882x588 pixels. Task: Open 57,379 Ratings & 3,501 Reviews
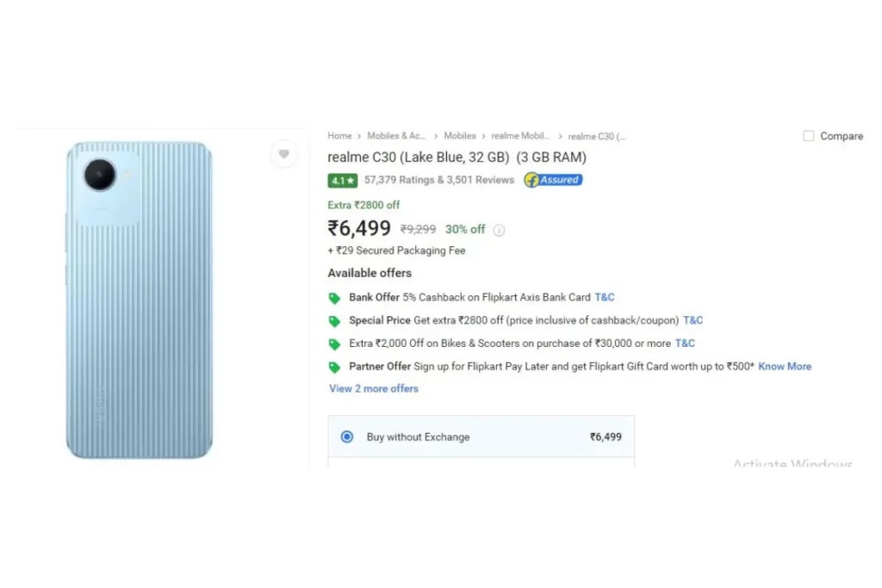point(439,180)
